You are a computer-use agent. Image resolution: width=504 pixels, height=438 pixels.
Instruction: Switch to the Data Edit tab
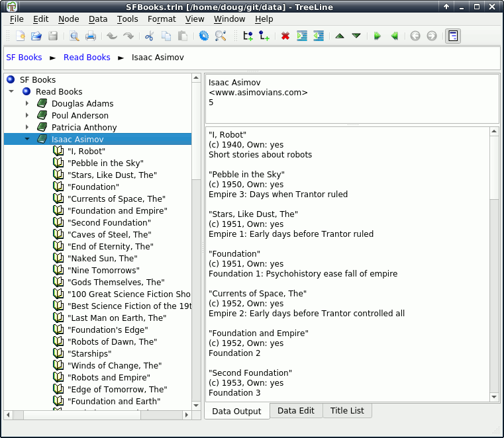tap(295, 411)
